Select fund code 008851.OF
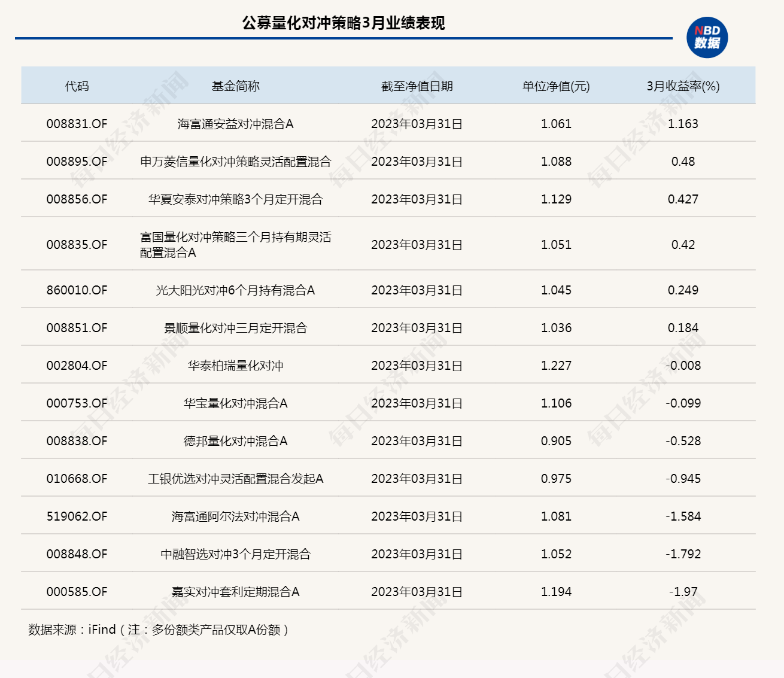 77,328
